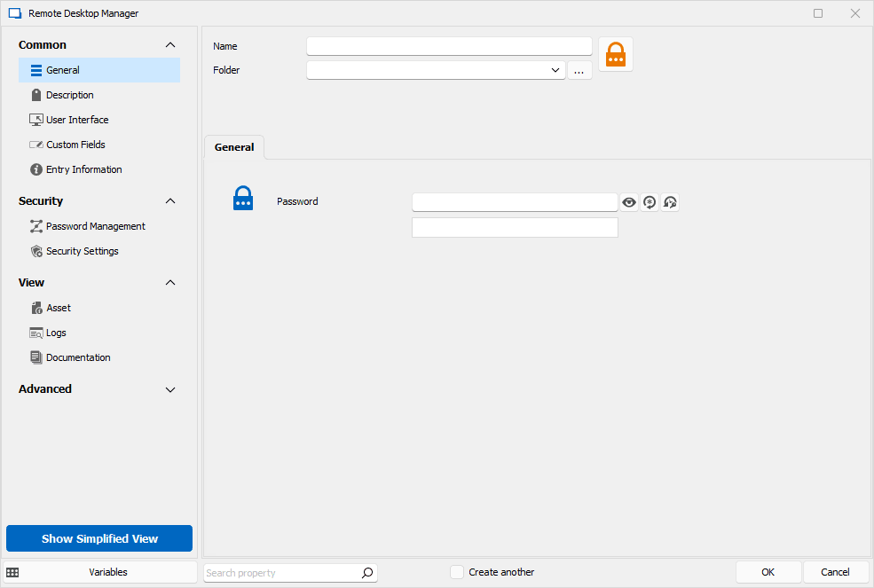Open the Folder dropdown
This screenshot has height=588, width=874.
(555, 70)
